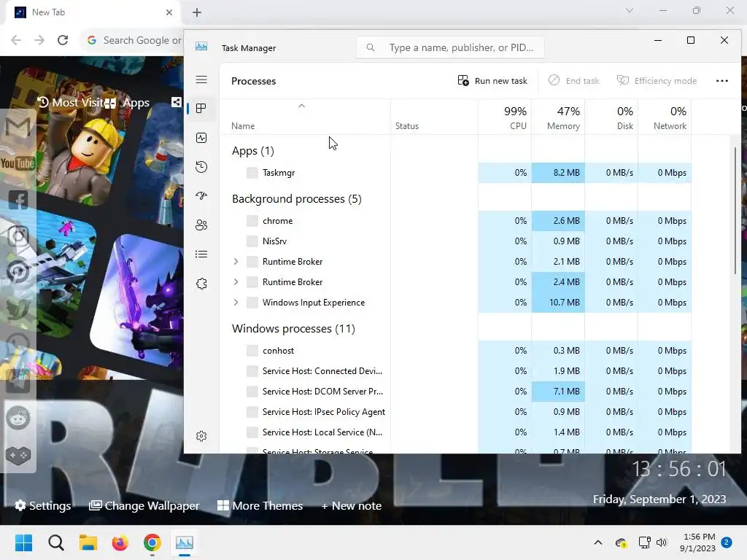Viewport: 747px width, 560px height.
Task: Open the Windows Start menu
Action: tap(23, 542)
